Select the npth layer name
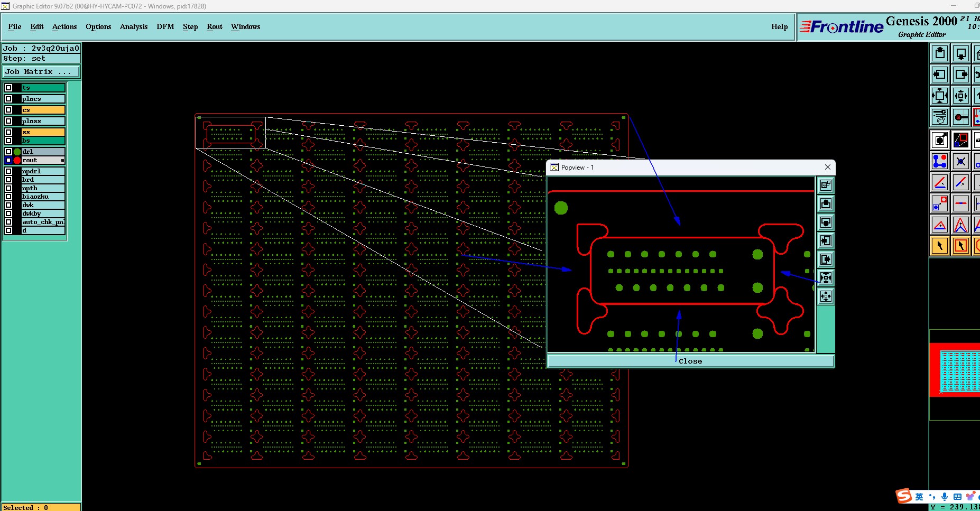Image resolution: width=980 pixels, height=511 pixels. [43, 188]
